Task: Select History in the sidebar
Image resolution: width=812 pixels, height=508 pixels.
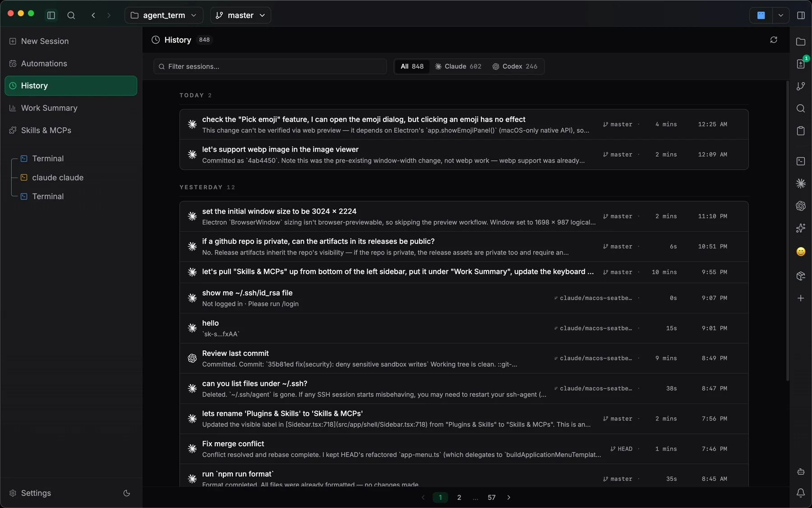Action: [71, 86]
